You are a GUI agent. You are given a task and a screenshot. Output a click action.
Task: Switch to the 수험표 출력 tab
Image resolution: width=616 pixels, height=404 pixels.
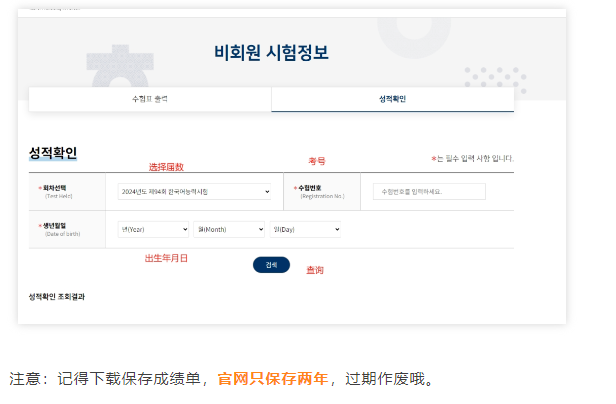click(x=150, y=99)
